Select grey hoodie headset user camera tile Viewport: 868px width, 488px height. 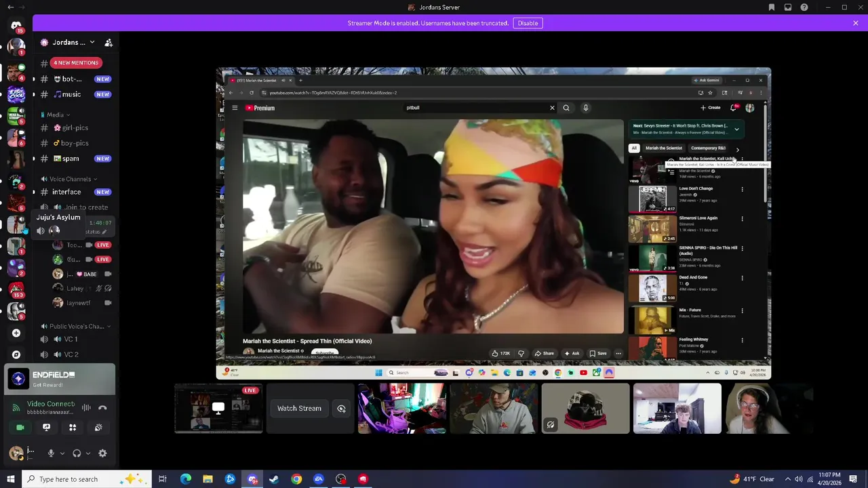494,408
